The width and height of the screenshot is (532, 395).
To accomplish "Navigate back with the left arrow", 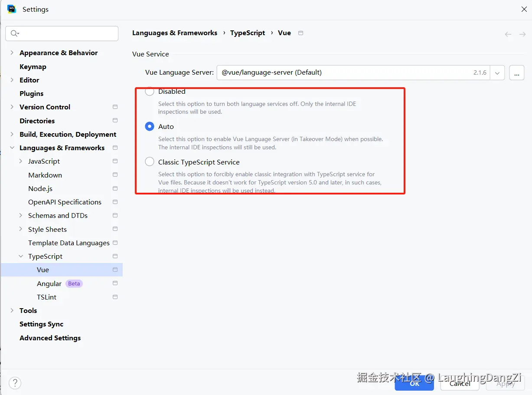I will pos(508,34).
